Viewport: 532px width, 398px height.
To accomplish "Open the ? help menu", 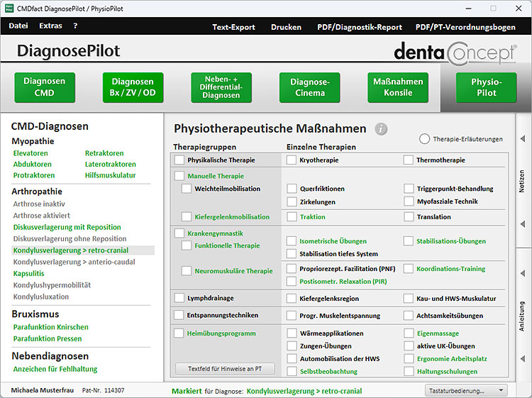I will pyautogui.click(x=75, y=26).
